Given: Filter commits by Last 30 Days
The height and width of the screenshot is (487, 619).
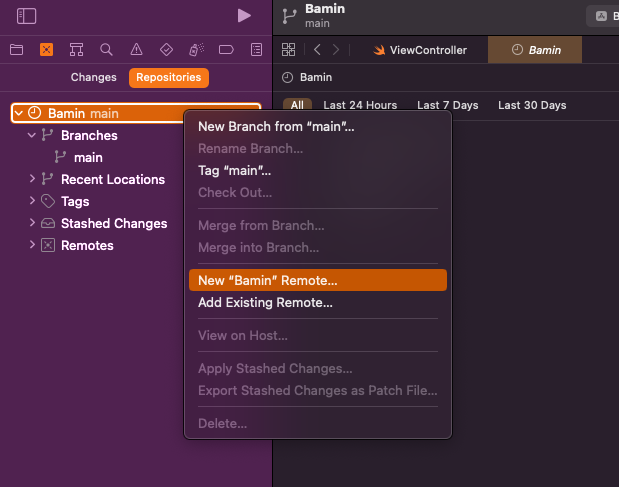Looking at the screenshot, I should point(532,105).
